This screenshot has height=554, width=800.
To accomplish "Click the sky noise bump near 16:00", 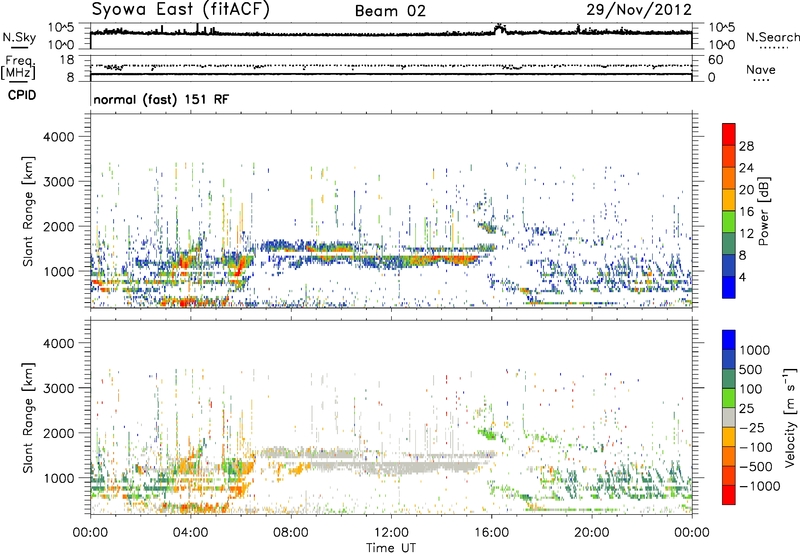I will [x=499, y=28].
